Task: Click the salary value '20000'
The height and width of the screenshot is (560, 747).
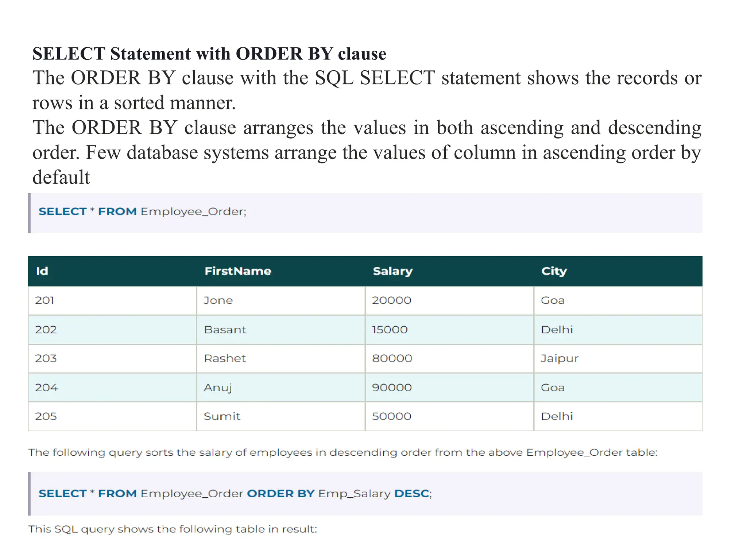Action: [391, 300]
